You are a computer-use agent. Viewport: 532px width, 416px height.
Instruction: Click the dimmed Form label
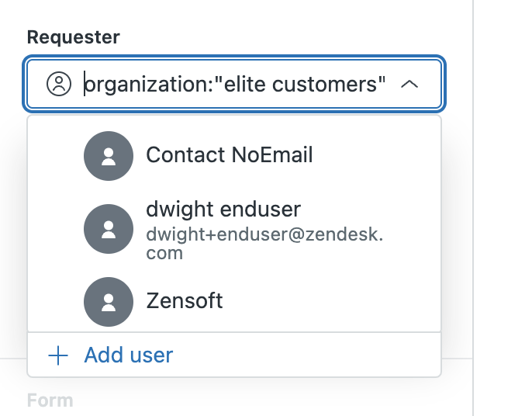click(50, 400)
